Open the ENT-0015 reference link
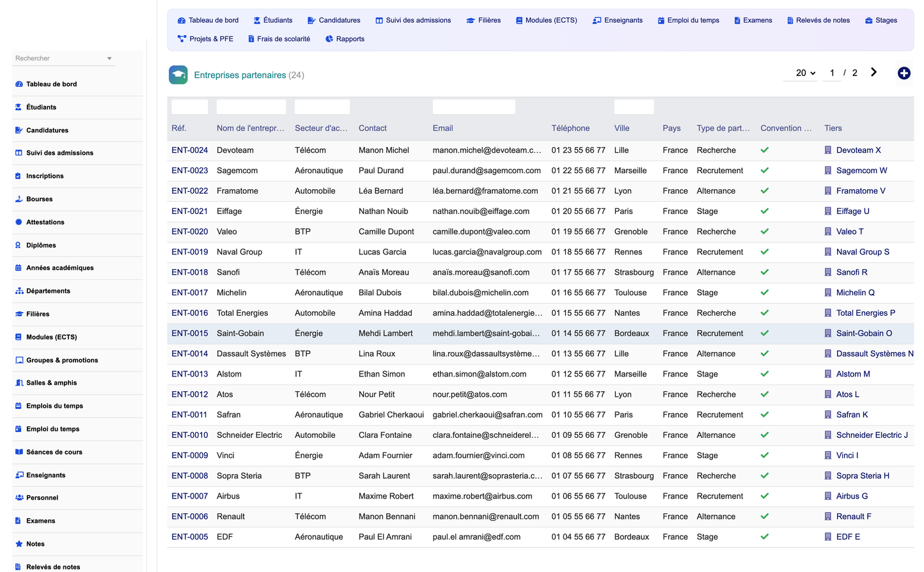The width and height of the screenshot is (924, 572). click(x=189, y=333)
